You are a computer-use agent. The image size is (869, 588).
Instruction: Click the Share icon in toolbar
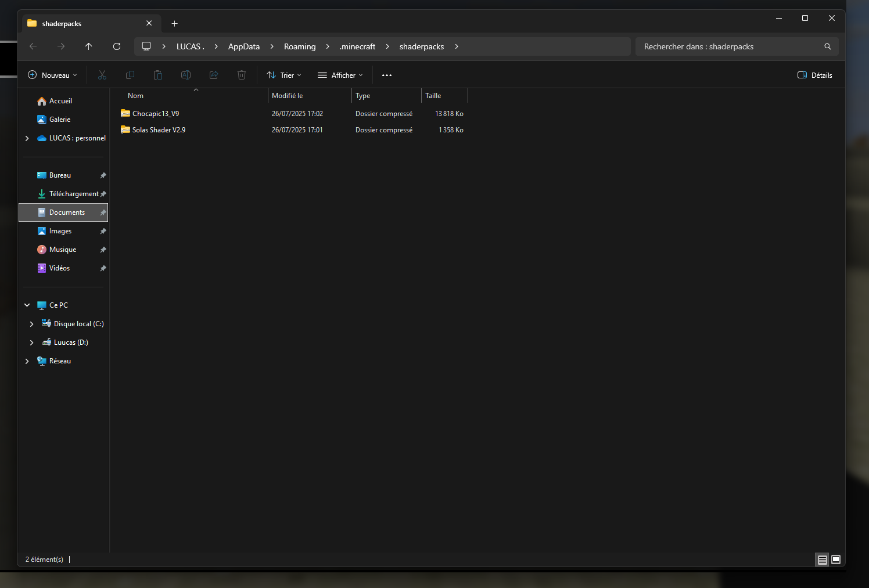(214, 75)
